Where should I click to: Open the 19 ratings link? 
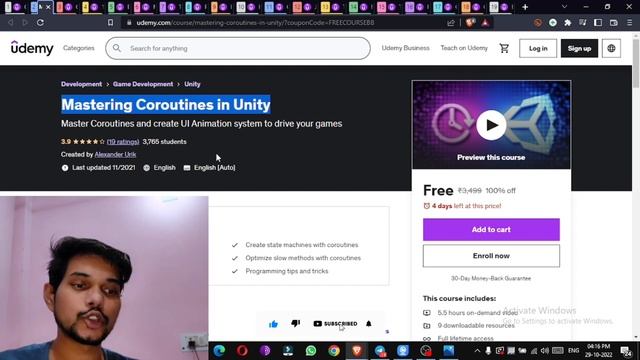click(123, 142)
